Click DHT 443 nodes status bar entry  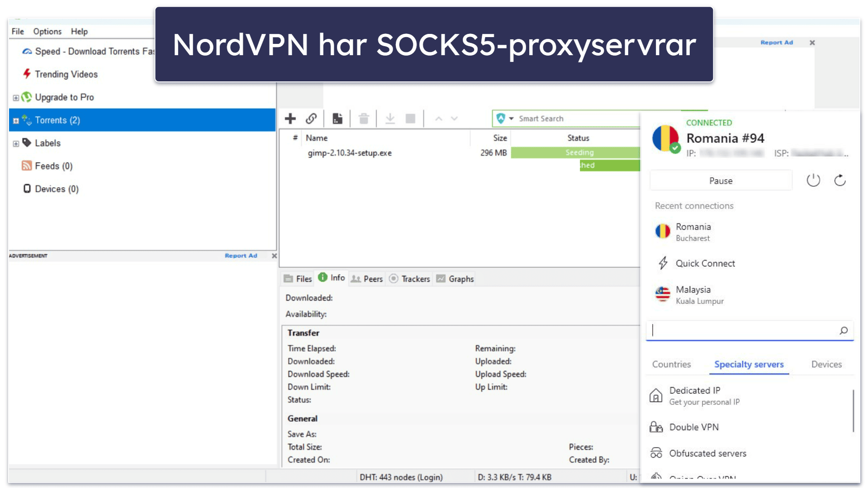pyautogui.click(x=401, y=477)
